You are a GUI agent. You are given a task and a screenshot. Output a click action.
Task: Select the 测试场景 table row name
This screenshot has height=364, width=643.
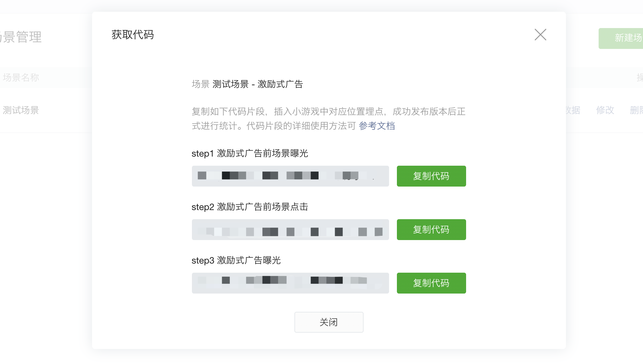coord(21,110)
